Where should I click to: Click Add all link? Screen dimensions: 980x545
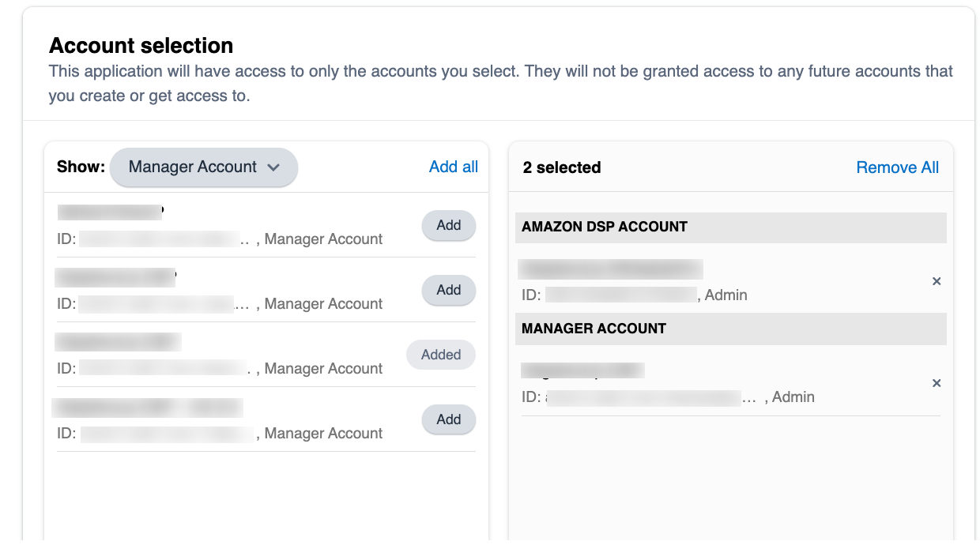tap(453, 167)
